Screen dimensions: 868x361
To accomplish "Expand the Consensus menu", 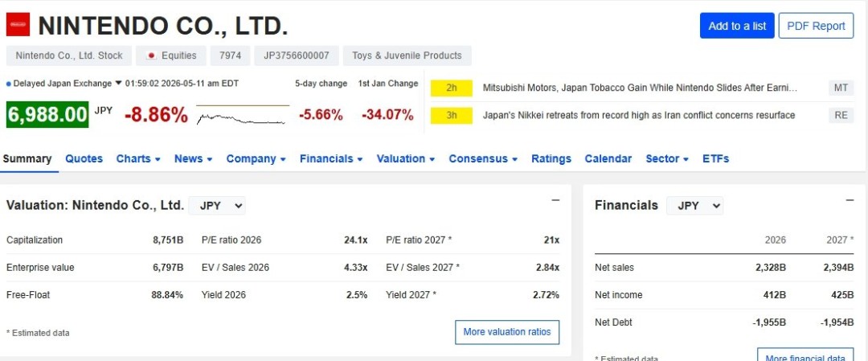I will point(483,159).
